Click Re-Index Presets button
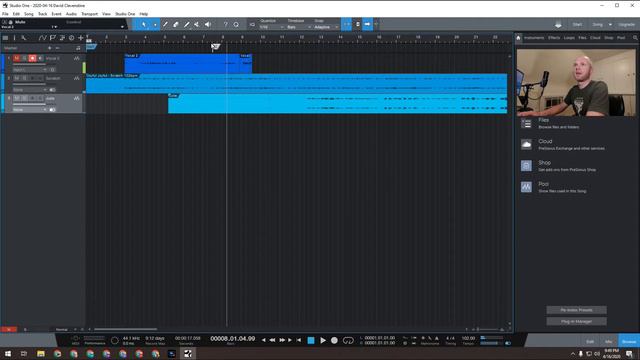640x360 pixels. click(x=576, y=310)
